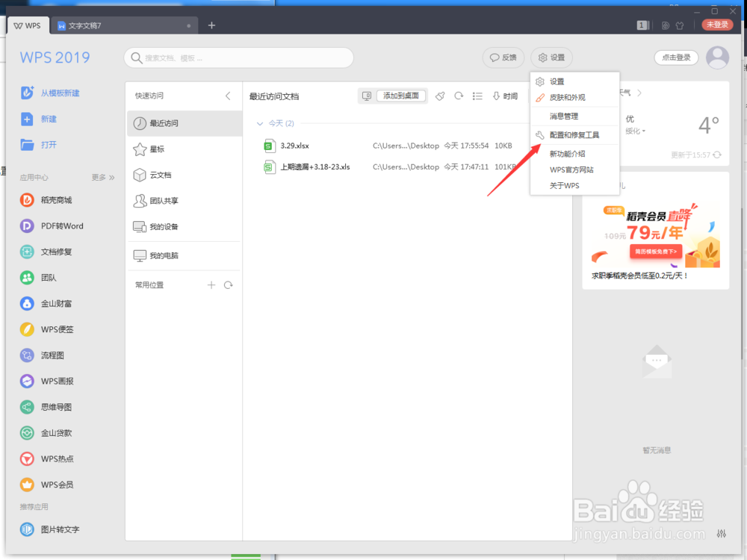Open WPS官方网站 menu item
This screenshot has width=747, height=560.
[x=574, y=169]
